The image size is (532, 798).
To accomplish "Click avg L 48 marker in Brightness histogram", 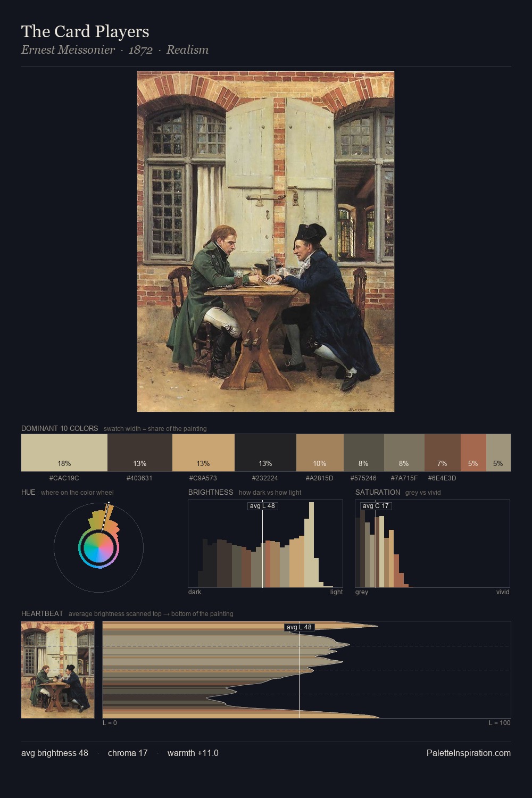I will tap(262, 505).
